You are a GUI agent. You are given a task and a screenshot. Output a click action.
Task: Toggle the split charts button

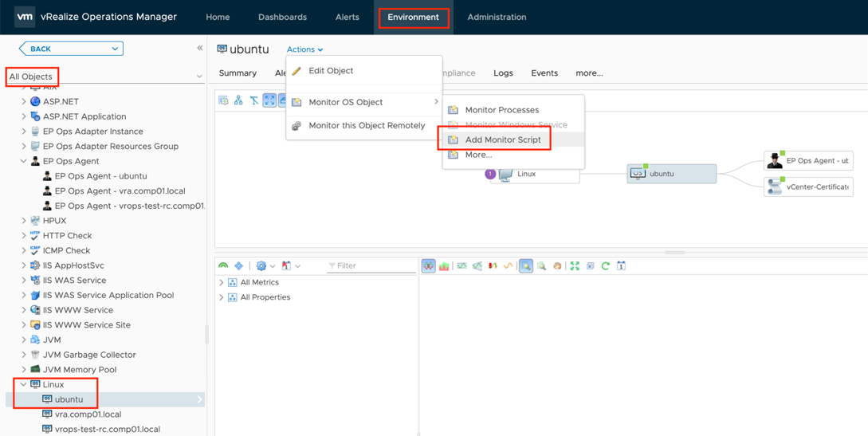429,266
